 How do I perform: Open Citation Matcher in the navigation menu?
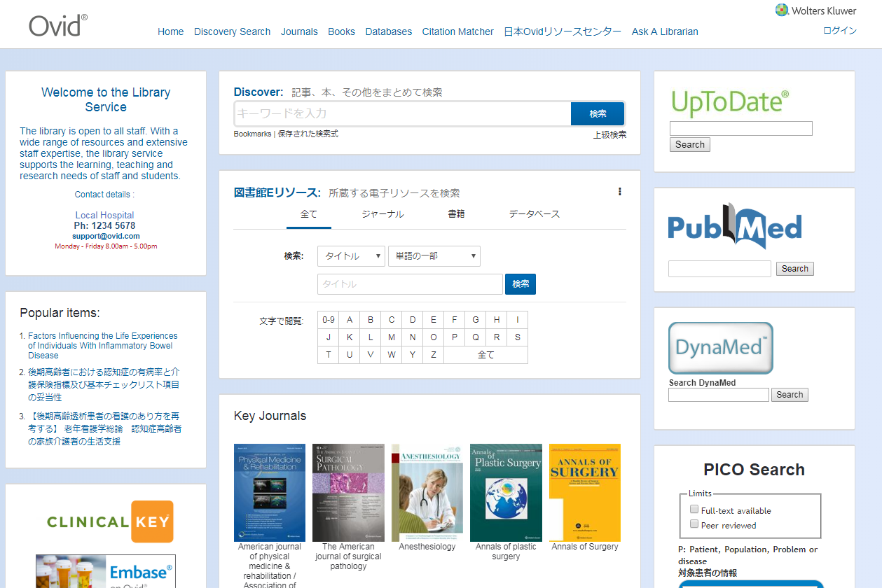pos(457,31)
